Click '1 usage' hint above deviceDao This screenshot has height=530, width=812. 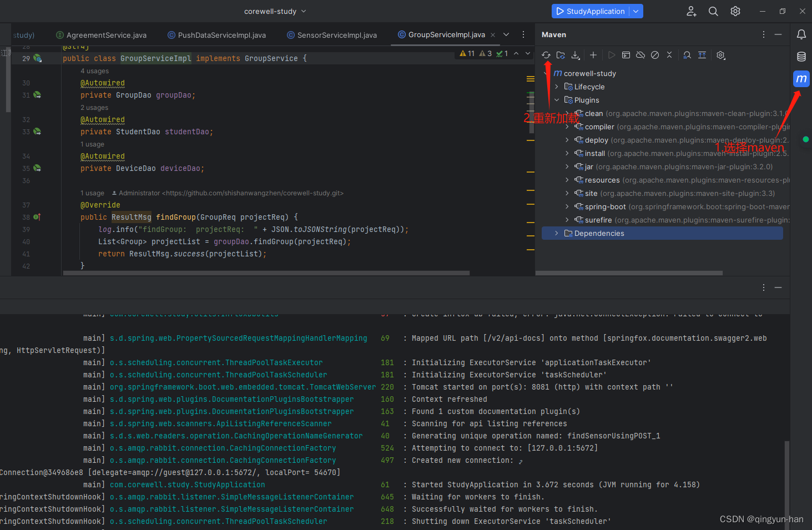point(92,144)
